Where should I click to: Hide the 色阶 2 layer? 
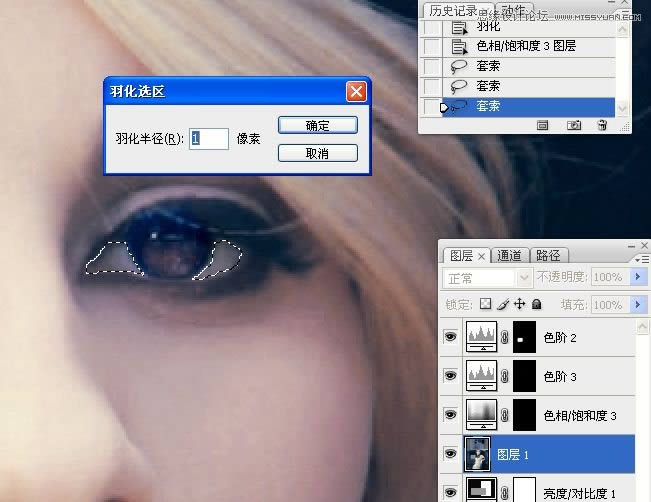click(x=450, y=339)
